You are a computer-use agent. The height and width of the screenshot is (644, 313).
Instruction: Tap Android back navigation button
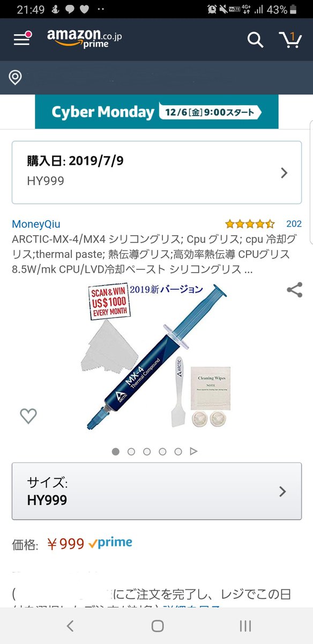click(70, 626)
